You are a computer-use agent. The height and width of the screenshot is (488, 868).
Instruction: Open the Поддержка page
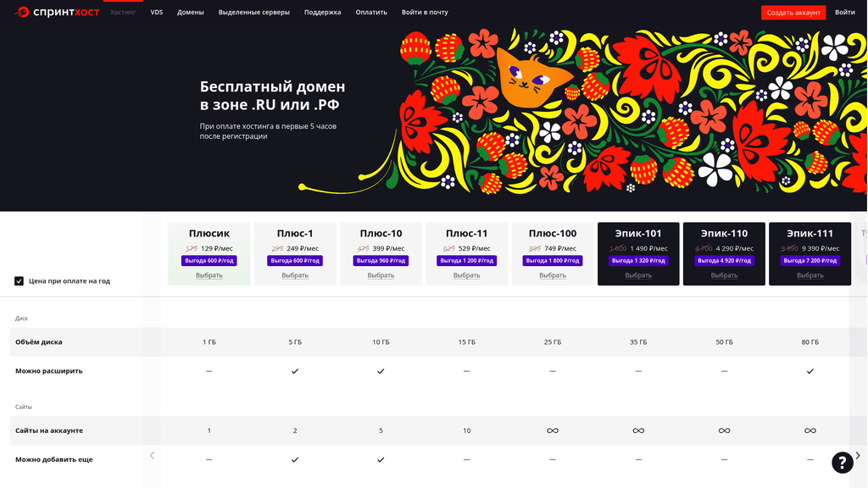321,12
